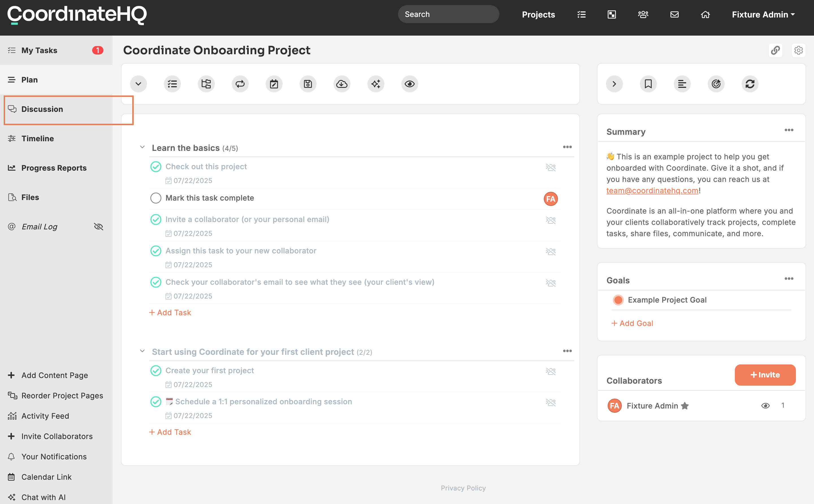This screenshot has height=504, width=814.
Task: Open people group icon in top navbar
Action: point(643,14)
